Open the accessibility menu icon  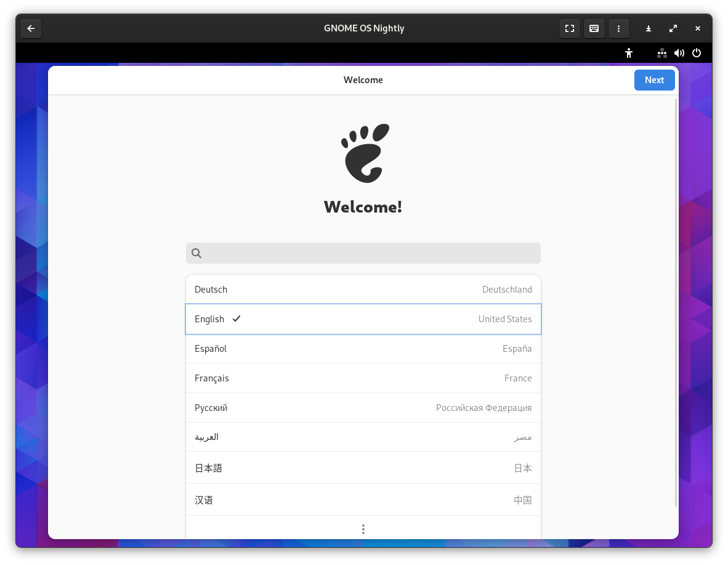(628, 53)
